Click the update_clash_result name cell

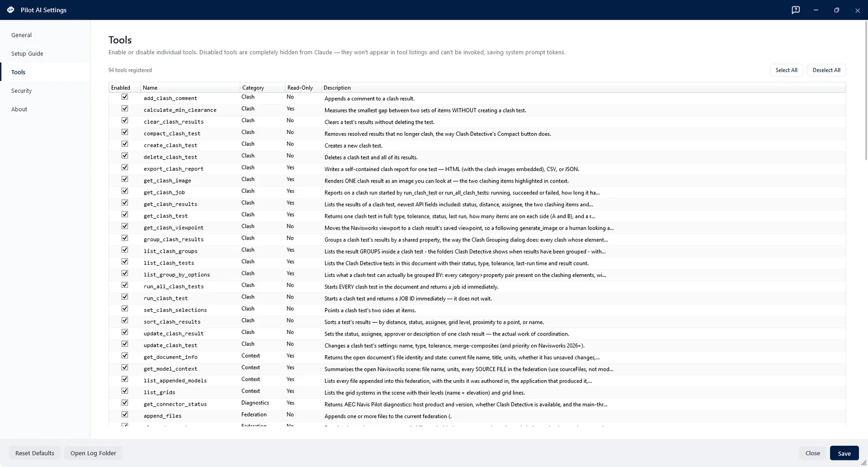(x=174, y=333)
